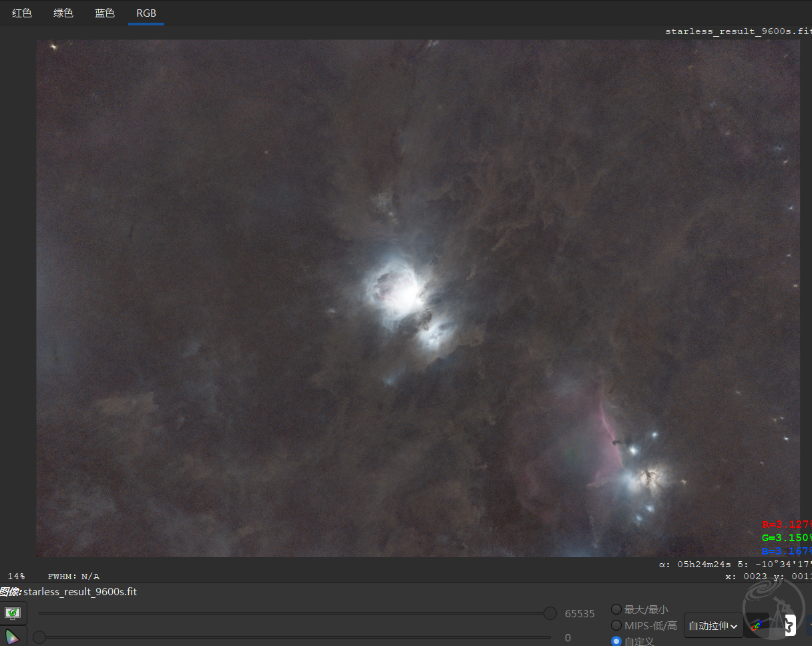
Task: Click the color gamut triangle icon
Action: coord(13,637)
